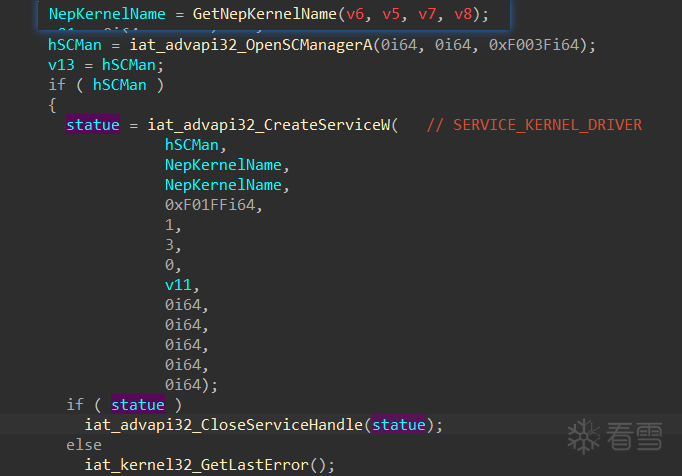Click iat_kernel32_GetLastError call

[x=196, y=465]
